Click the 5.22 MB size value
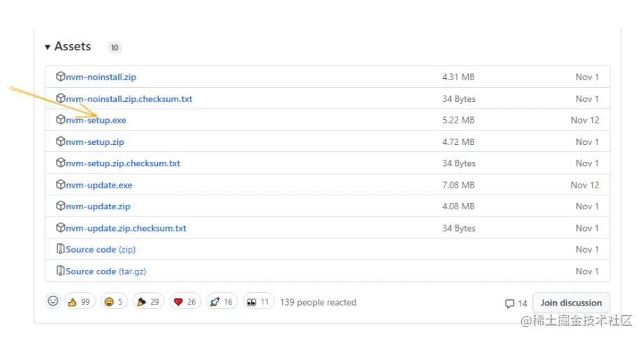Screen dimensions: 644x339 coord(458,120)
